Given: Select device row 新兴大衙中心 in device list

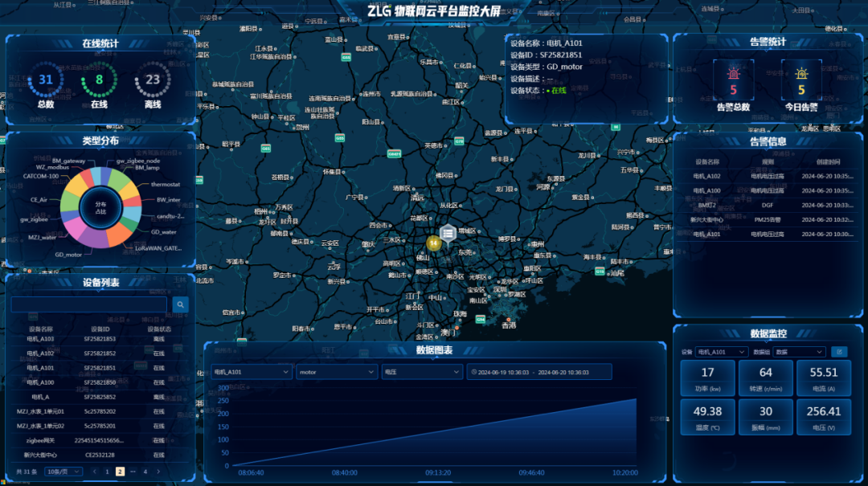Looking at the screenshot, I should tap(100, 455).
